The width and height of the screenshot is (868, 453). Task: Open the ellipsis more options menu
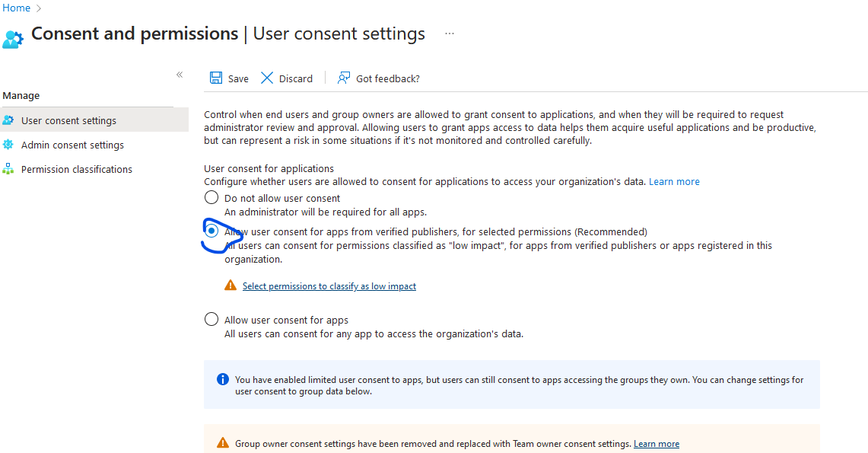point(450,33)
